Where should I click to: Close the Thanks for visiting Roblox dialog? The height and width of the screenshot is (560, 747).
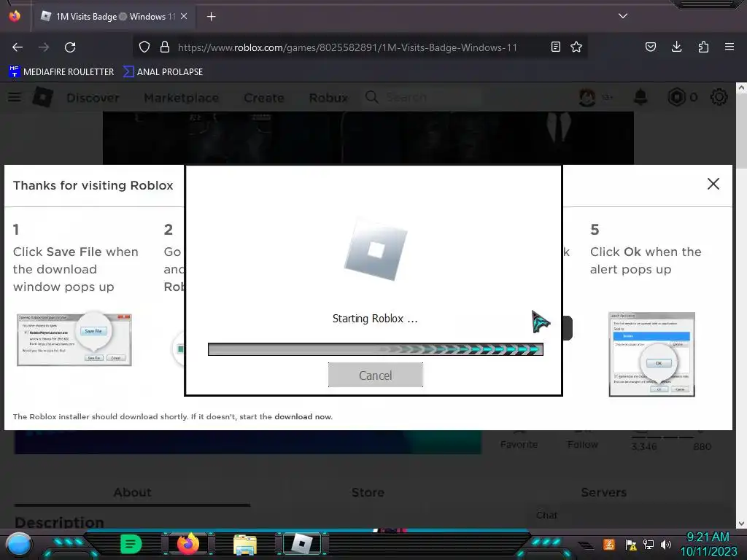713,184
